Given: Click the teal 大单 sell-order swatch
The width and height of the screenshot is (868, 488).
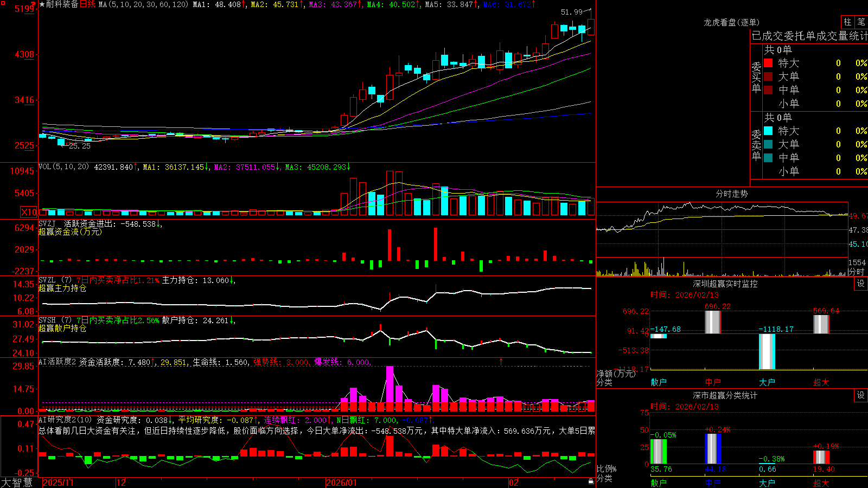Looking at the screenshot, I should [768, 144].
